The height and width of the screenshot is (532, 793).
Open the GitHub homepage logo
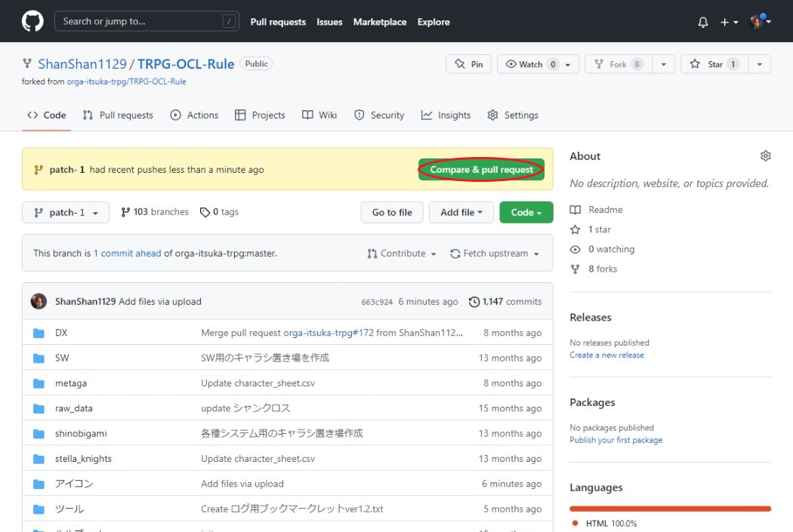(32, 22)
